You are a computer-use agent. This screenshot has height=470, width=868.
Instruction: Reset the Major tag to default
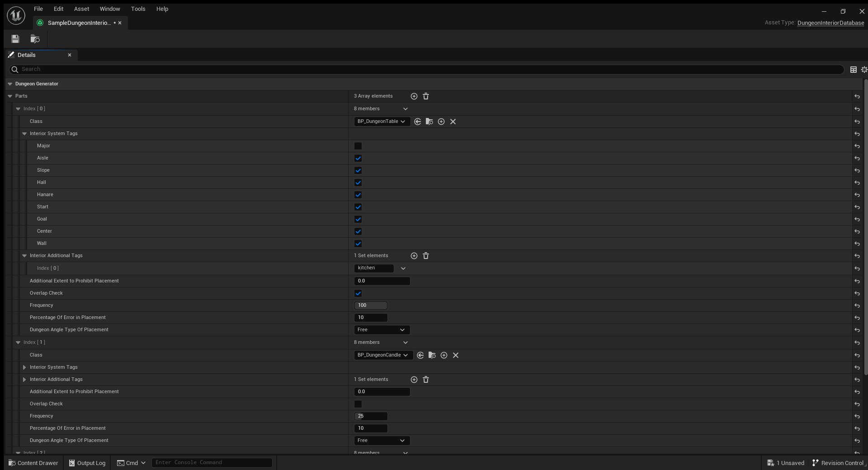(x=857, y=146)
